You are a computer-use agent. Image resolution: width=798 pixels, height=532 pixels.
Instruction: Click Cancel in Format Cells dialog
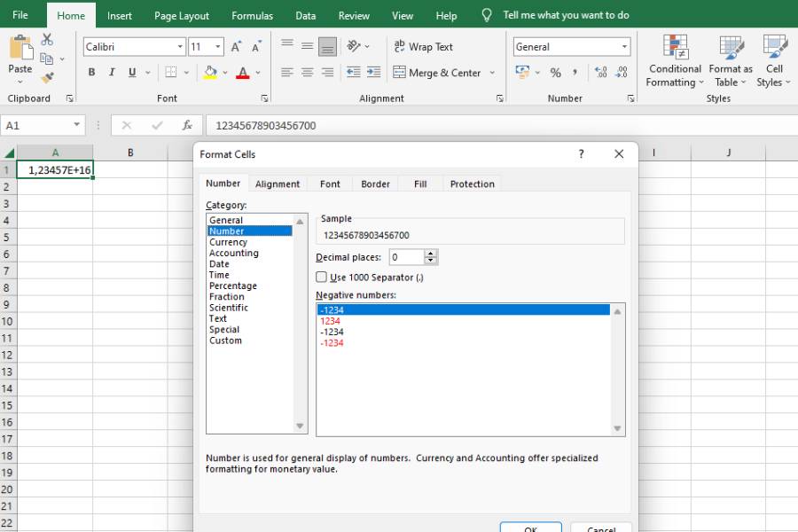click(x=601, y=528)
